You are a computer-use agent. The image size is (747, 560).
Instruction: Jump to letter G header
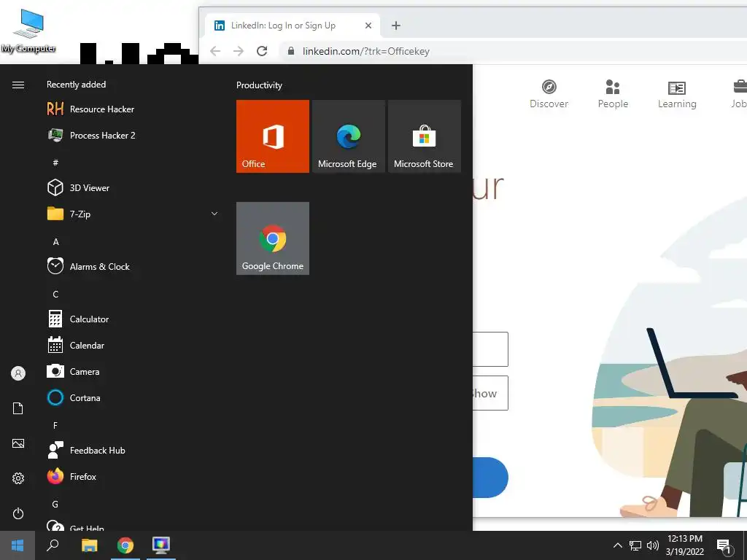(x=55, y=505)
